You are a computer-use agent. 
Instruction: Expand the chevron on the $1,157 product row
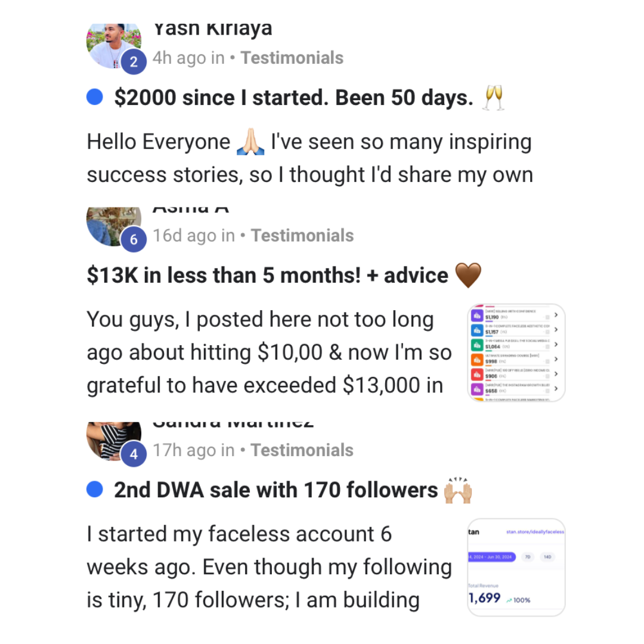(556, 330)
